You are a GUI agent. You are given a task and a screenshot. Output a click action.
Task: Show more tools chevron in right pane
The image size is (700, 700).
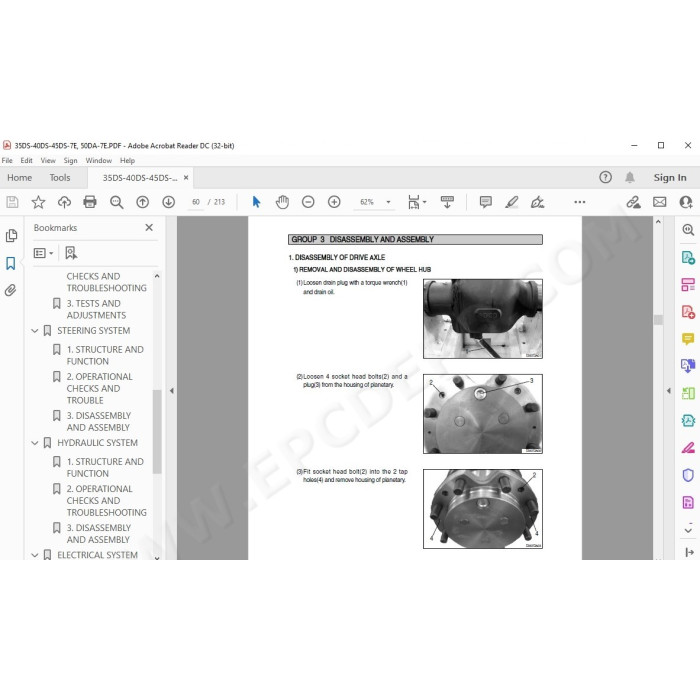click(x=688, y=530)
